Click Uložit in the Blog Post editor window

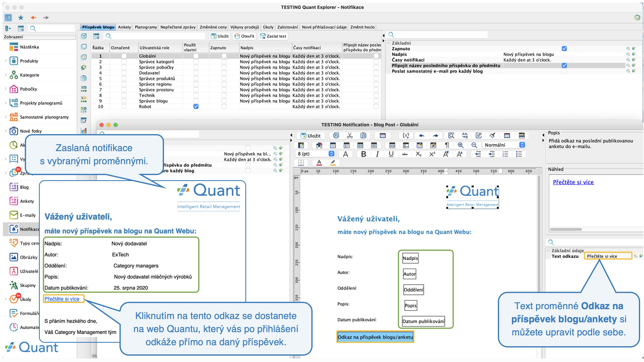coord(311,136)
